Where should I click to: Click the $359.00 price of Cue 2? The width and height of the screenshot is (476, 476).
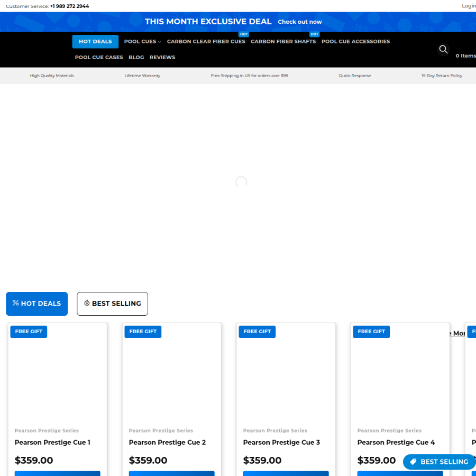(x=148, y=460)
